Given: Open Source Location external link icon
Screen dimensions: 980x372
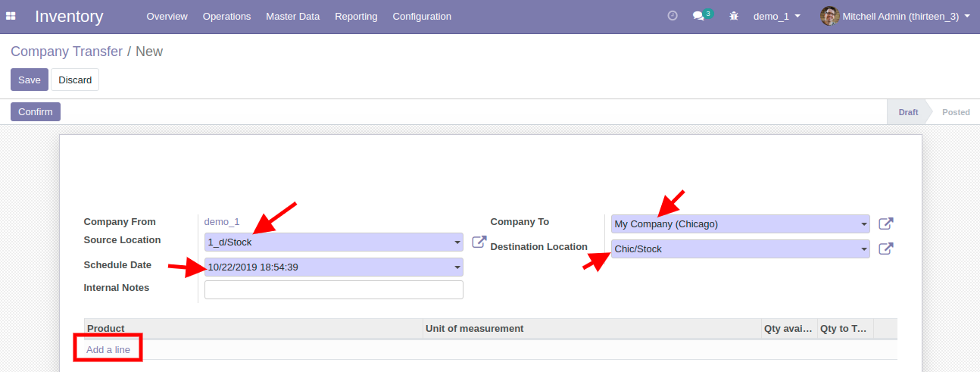Looking at the screenshot, I should (479, 242).
